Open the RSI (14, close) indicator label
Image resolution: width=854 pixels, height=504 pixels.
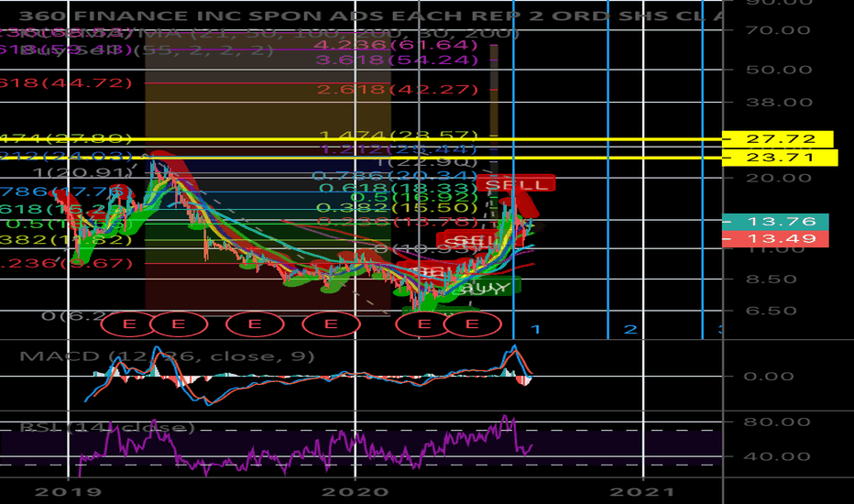pyautogui.click(x=106, y=427)
